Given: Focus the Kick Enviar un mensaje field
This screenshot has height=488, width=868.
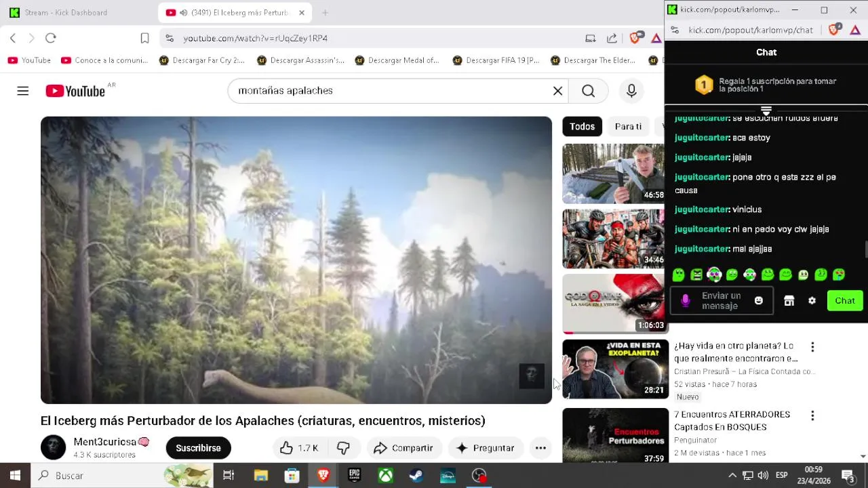Looking at the screenshot, I should coord(720,300).
